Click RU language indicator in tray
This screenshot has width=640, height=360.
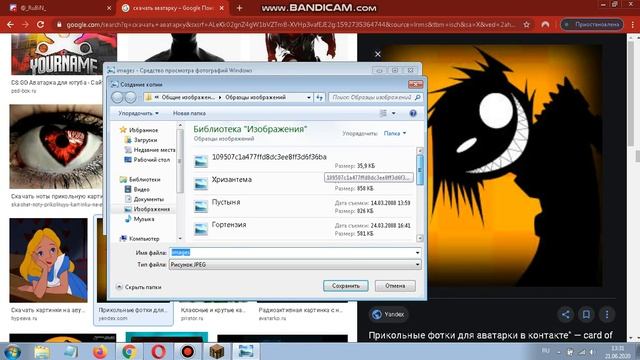tap(546, 351)
